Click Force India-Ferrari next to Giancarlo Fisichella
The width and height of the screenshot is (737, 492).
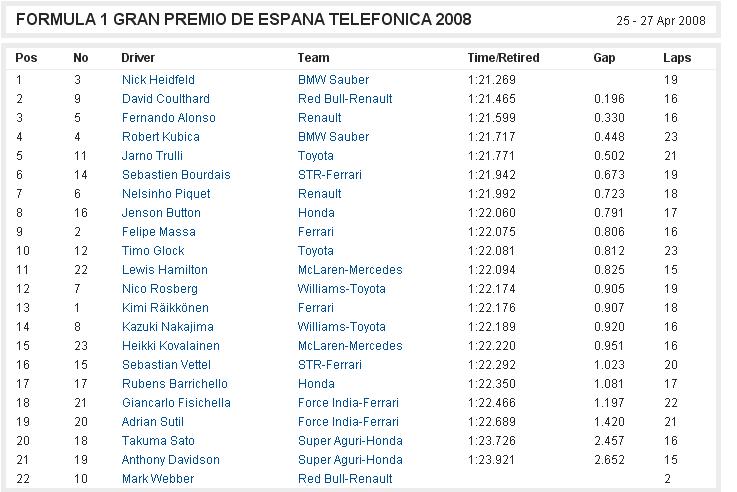pyautogui.click(x=348, y=403)
